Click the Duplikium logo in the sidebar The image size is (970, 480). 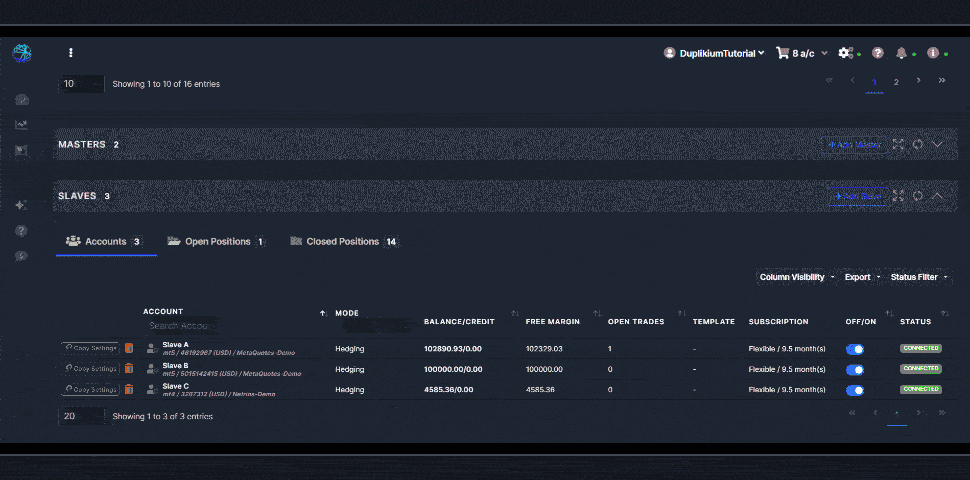tap(22, 53)
